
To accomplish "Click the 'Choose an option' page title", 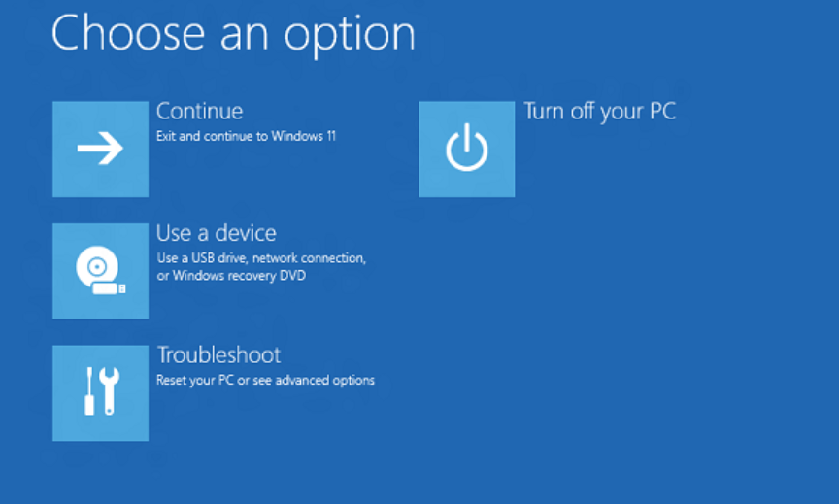I will coord(233,33).
